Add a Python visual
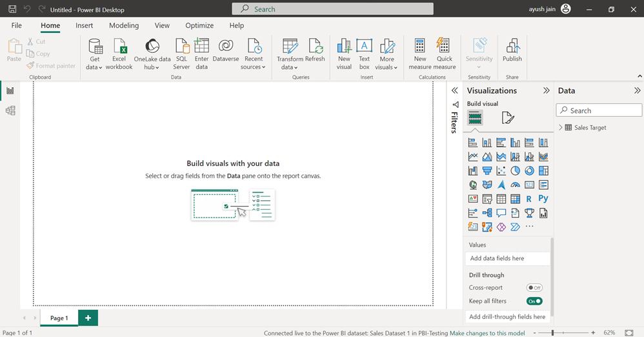Screen dimensions: 644x337 pos(543,198)
